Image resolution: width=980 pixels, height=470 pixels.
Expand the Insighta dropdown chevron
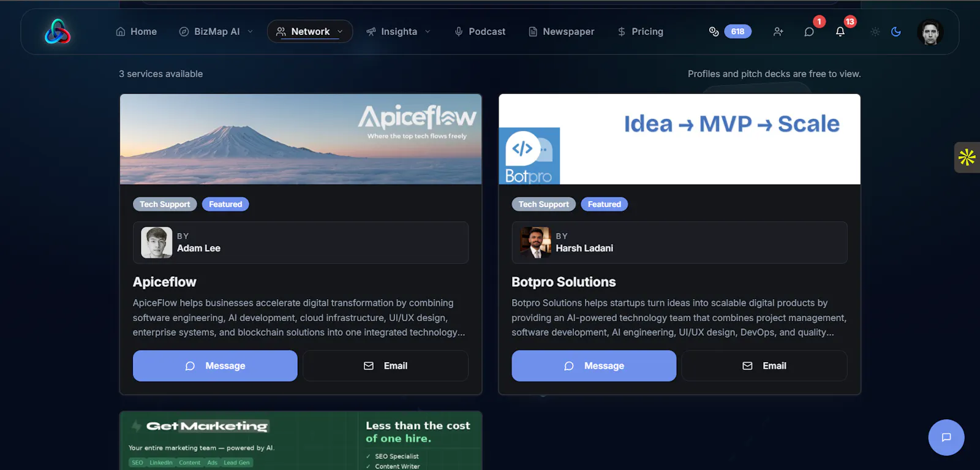(x=428, y=32)
